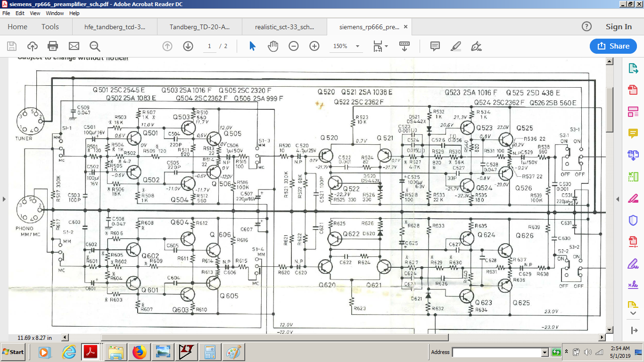Viewport: 644px width, 362px height.
Task: Show hidden tray icons chevron
Action: point(568,352)
